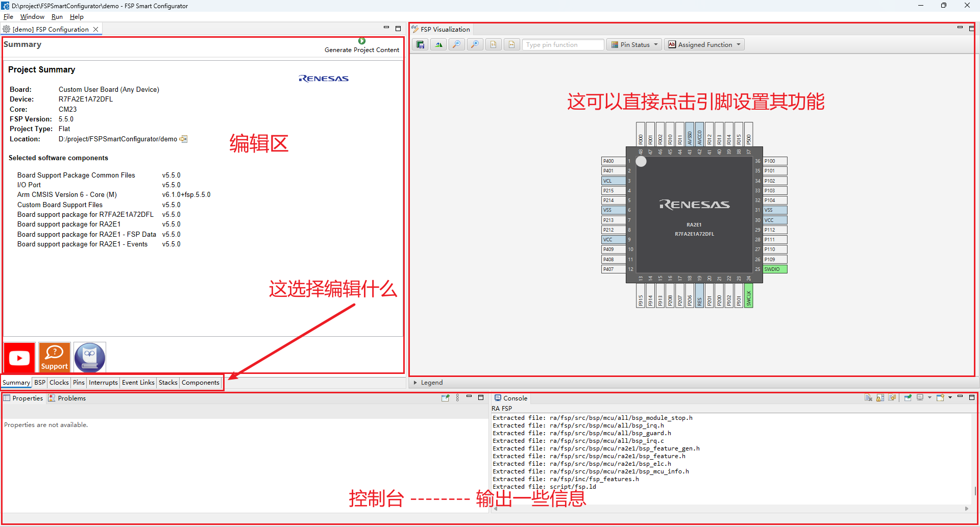Zoom in the pin visualization

click(475, 45)
